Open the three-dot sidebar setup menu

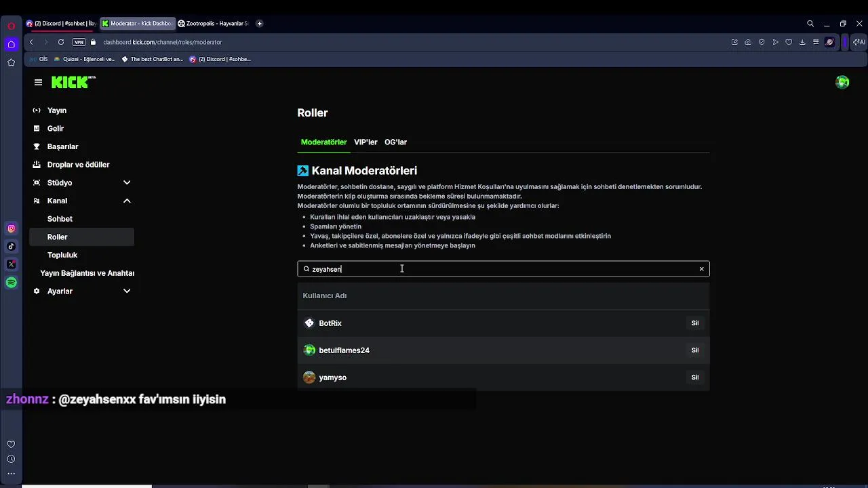11,474
